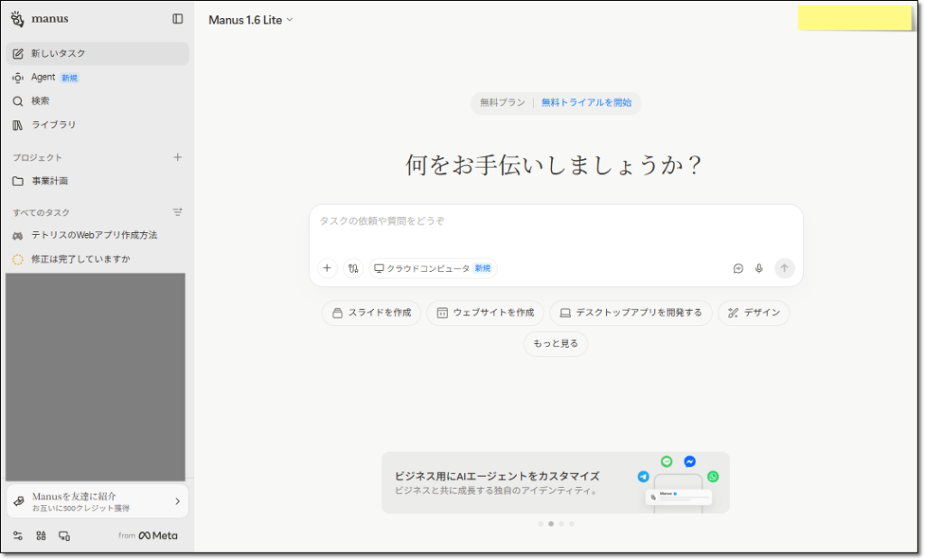Click the プロジェクト section header
The image size is (925, 560).
pyautogui.click(x=37, y=157)
